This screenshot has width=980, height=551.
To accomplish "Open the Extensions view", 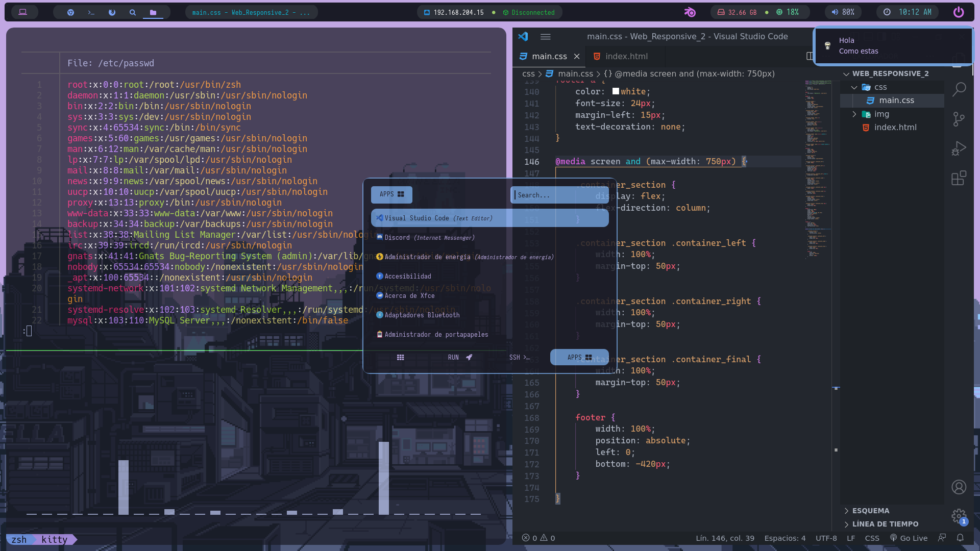I will (959, 178).
